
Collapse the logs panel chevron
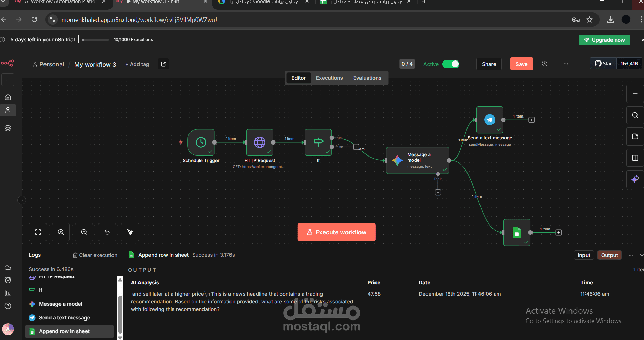tap(641, 255)
